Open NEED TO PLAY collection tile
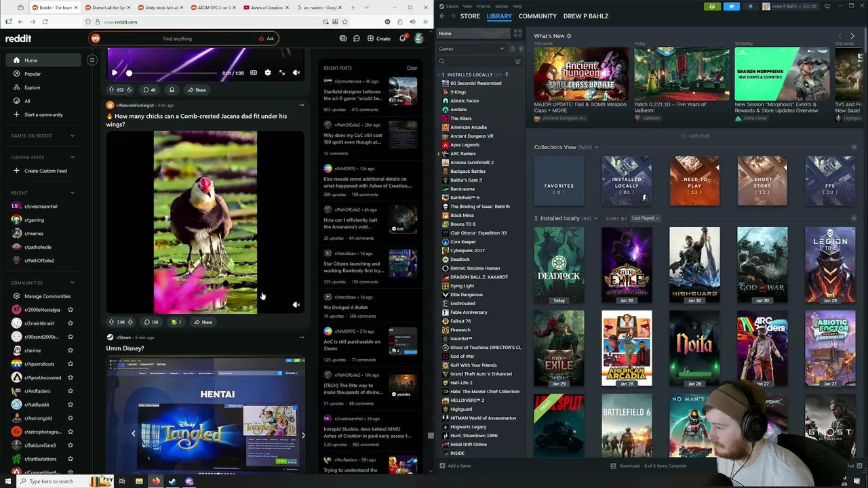 694,181
